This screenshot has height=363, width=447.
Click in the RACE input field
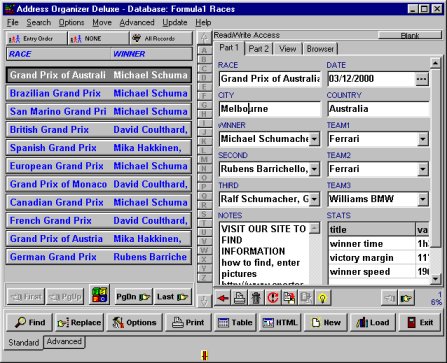270,79
